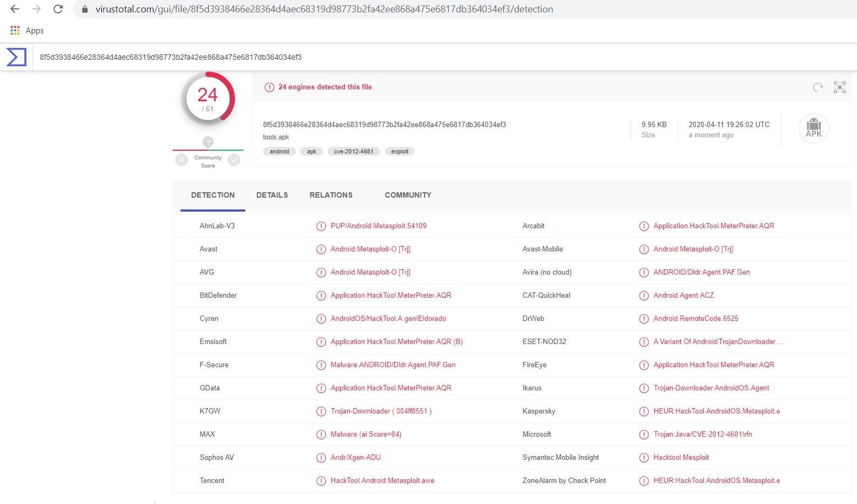Click the 'Avira (no cloud)' engine name

click(x=547, y=272)
